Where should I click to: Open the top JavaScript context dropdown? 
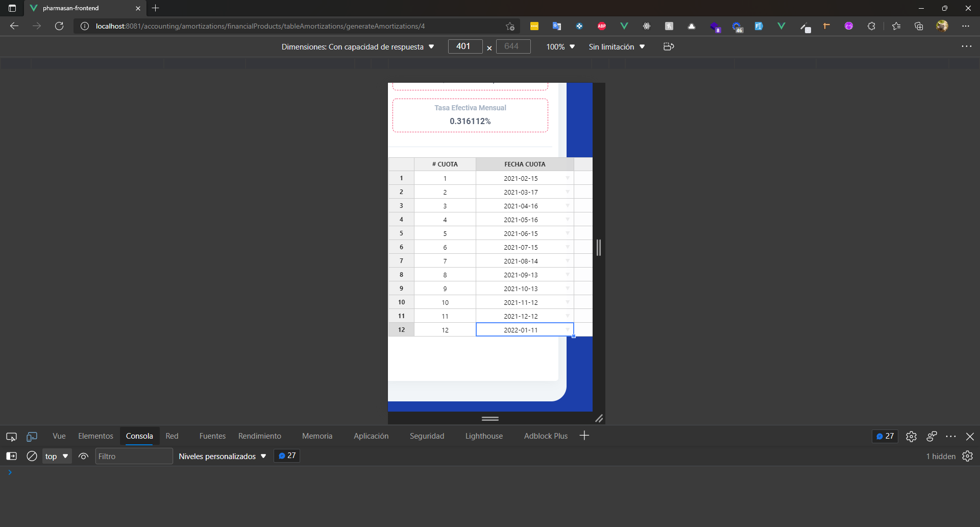(x=57, y=456)
